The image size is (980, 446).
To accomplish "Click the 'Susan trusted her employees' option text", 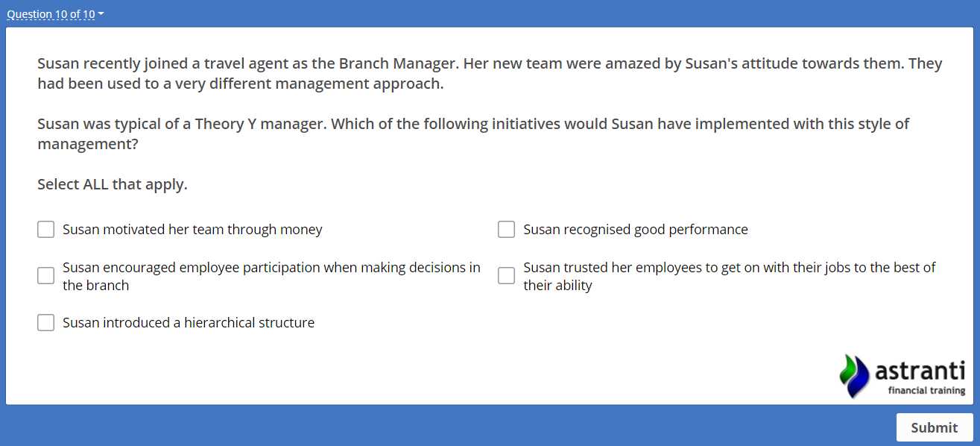I will 729,276.
